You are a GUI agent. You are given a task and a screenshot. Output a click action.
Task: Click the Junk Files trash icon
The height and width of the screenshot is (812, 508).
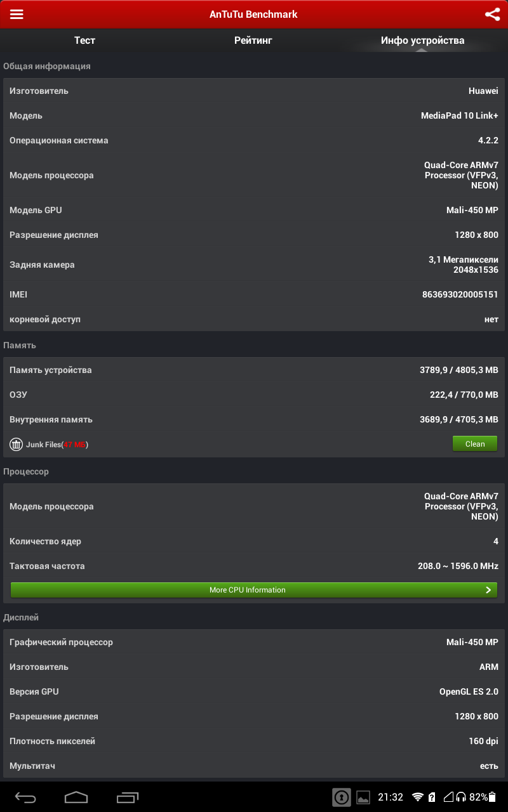click(16, 445)
